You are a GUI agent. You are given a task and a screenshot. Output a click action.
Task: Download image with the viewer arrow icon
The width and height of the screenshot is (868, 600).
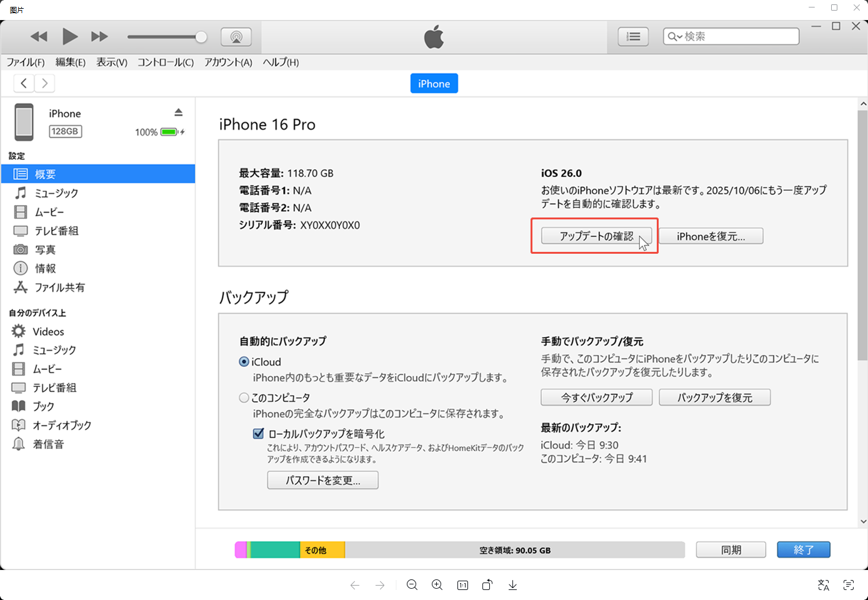[512, 585]
